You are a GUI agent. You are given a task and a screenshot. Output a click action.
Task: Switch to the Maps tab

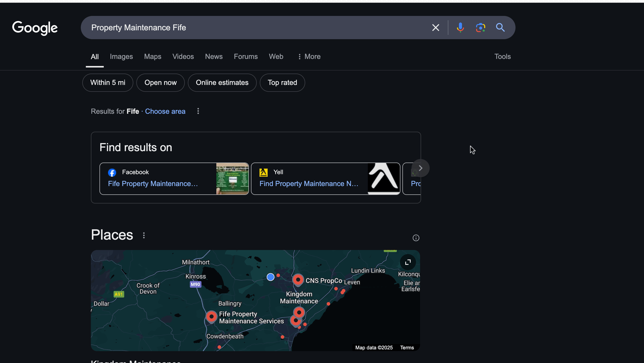(x=153, y=57)
